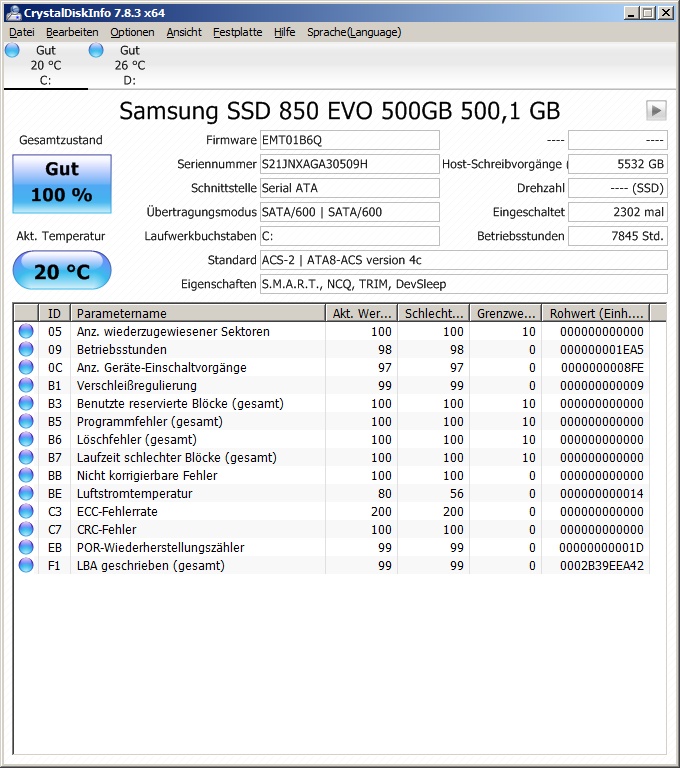Click status orb for row 09 Betriebsstunden
Image resolution: width=680 pixels, height=768 pixels.
[x=26, y=349]
